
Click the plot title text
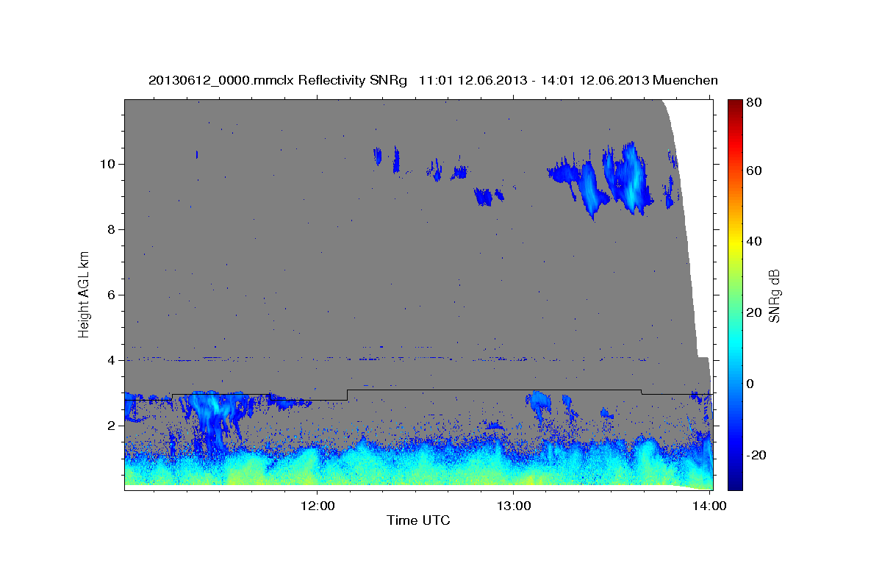click(x=433, y=80)
